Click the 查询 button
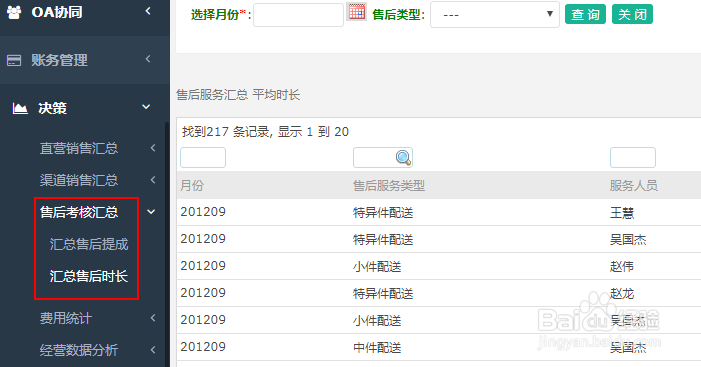701x367 pixels. [x=585, y=14]
